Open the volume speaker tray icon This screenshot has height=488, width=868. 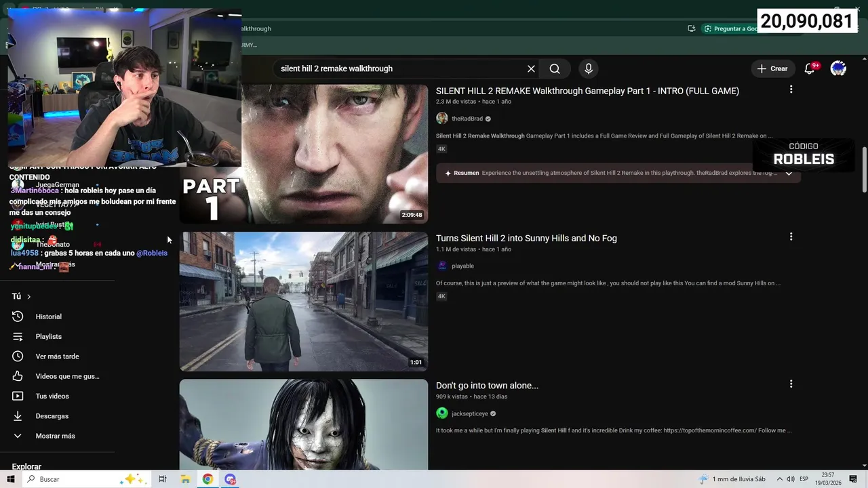pyautogui.click(x=791, y=479)
